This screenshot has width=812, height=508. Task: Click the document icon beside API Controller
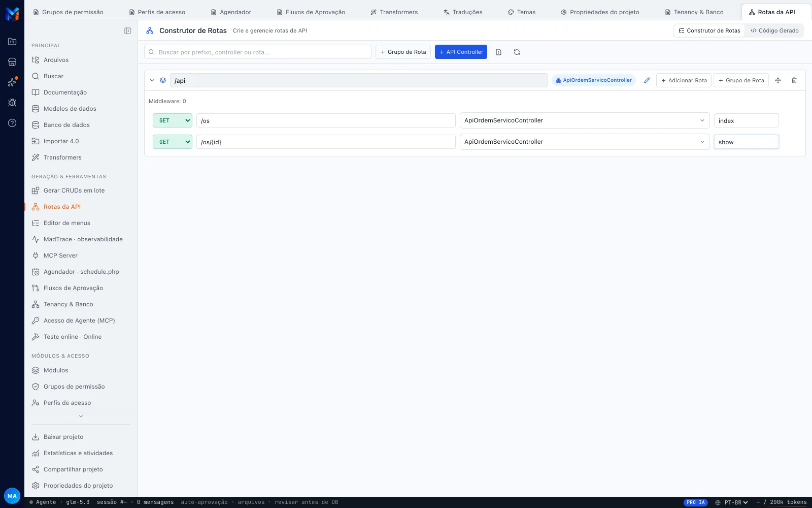pyautogui.click(x=498, y=52)
